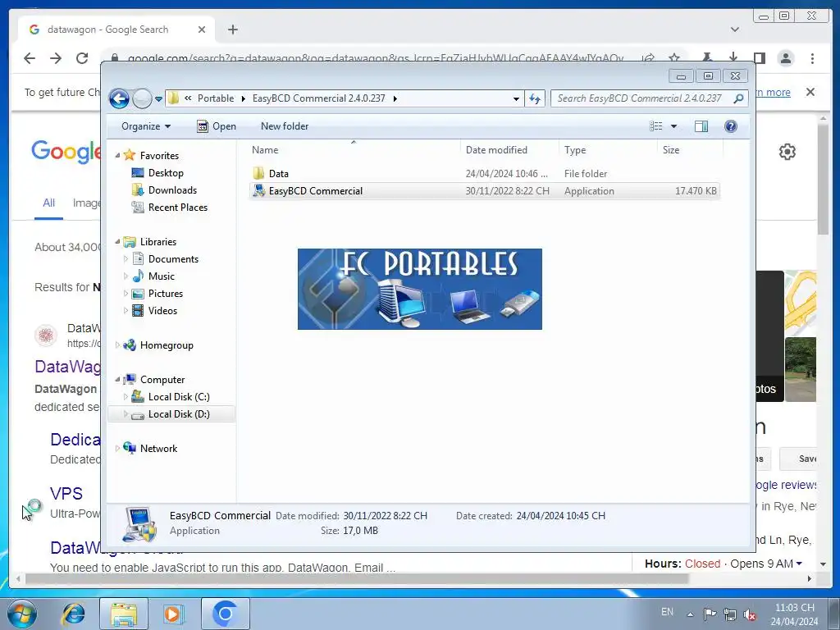The height and width of the screenshot is (630, 840).
Task: Change your view icon in Explorer
Action: 656,126
